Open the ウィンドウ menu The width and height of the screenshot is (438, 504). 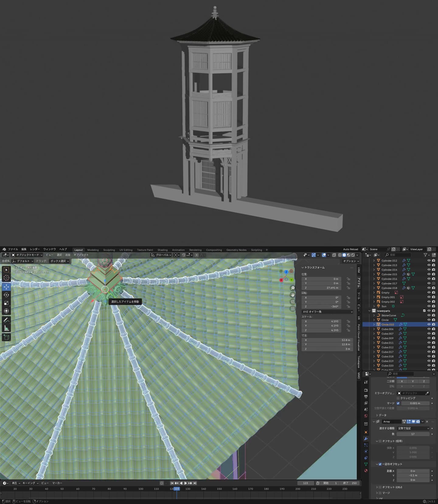point(50,249)
